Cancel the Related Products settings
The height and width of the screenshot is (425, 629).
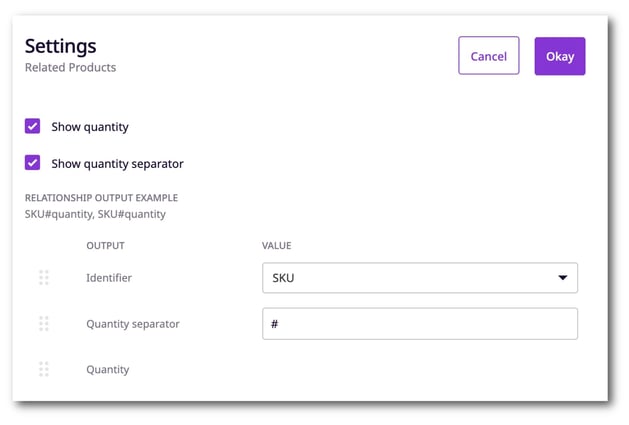489,56
